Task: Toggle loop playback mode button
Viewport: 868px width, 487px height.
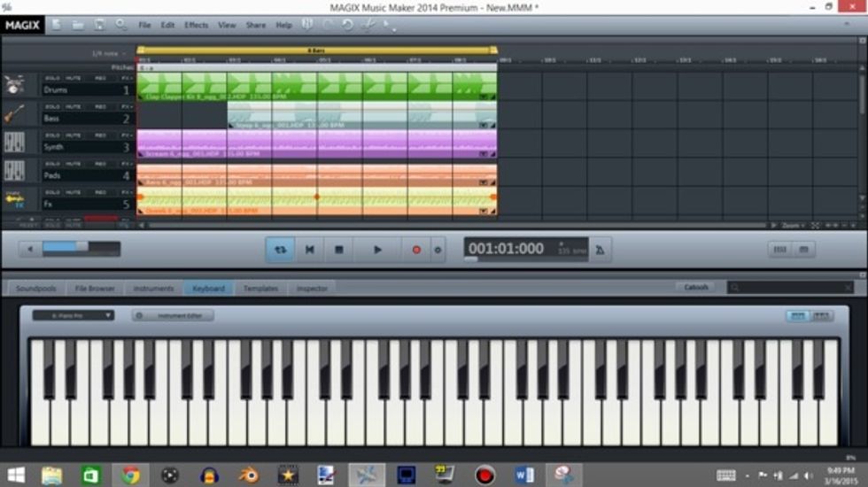Action: pyautogui.click(x=280, y=250)
